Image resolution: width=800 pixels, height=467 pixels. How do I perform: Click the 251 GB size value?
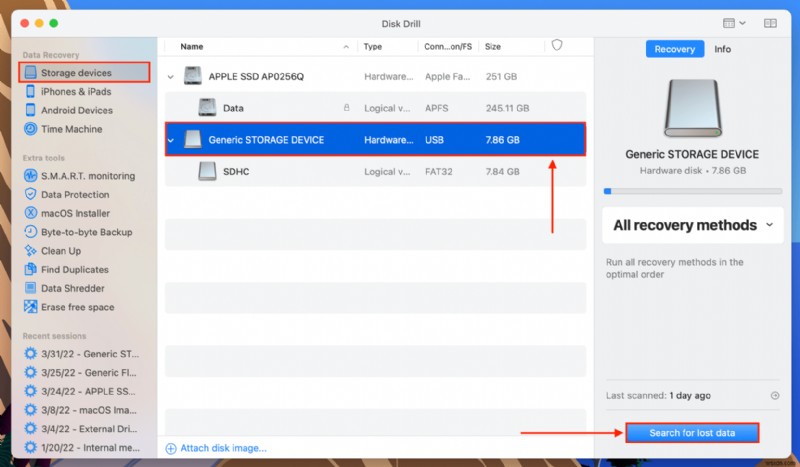click(x=501, y=77)
